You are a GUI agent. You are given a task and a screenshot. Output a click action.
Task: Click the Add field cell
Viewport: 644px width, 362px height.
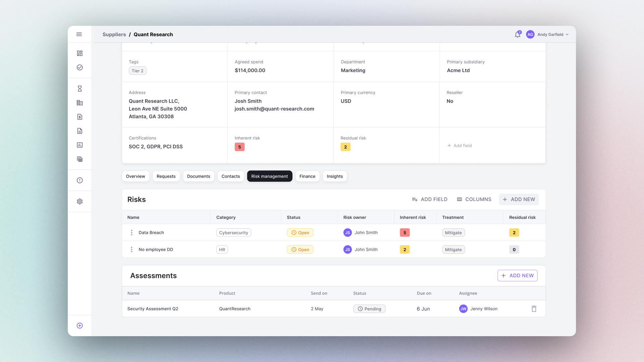(x=460, y=145)
